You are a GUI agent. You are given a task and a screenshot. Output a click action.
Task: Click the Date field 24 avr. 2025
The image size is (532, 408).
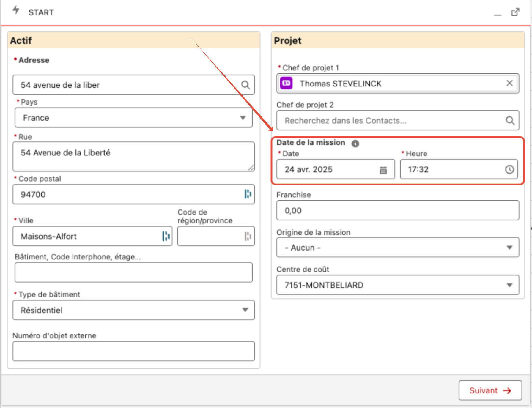point(336,169)
